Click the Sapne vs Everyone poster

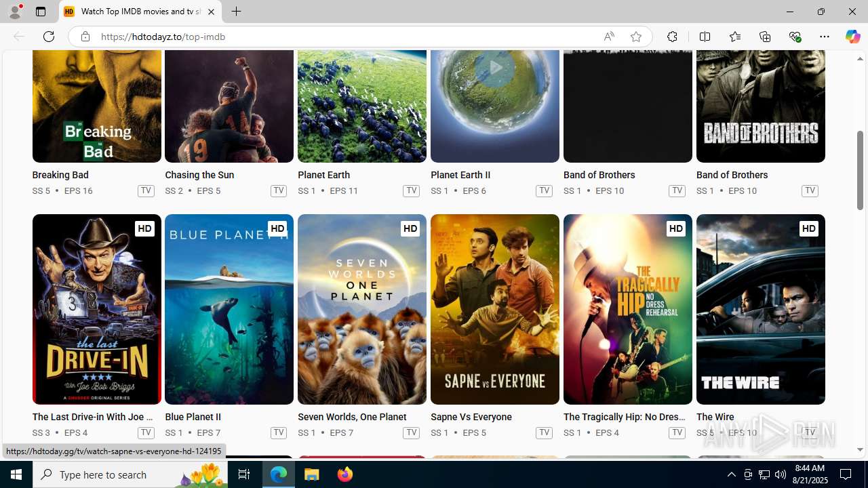[495, 310]
